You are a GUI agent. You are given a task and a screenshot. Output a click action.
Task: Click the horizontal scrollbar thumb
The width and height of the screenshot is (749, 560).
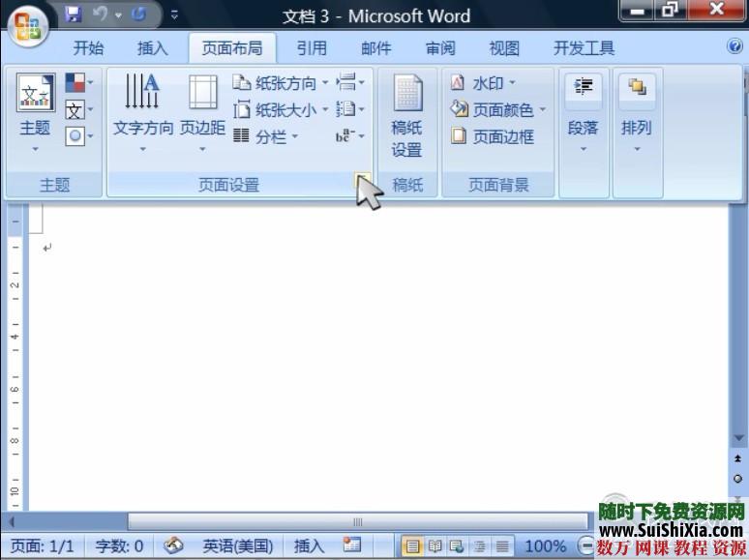tap(358, 522)
